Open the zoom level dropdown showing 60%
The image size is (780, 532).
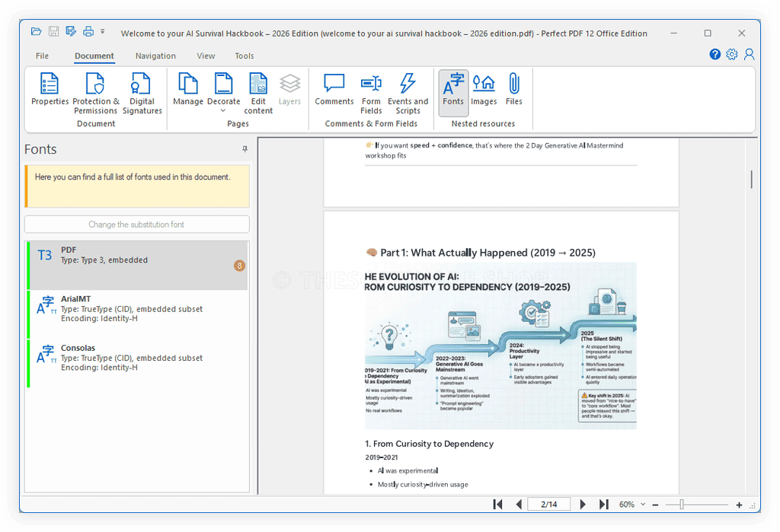643,504
